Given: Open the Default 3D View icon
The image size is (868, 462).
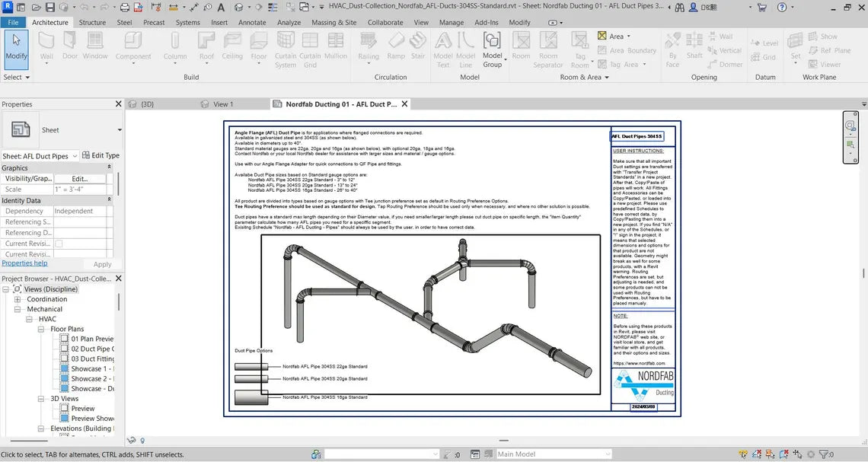Looking at the screenshot, I should (x=238, y=7).
